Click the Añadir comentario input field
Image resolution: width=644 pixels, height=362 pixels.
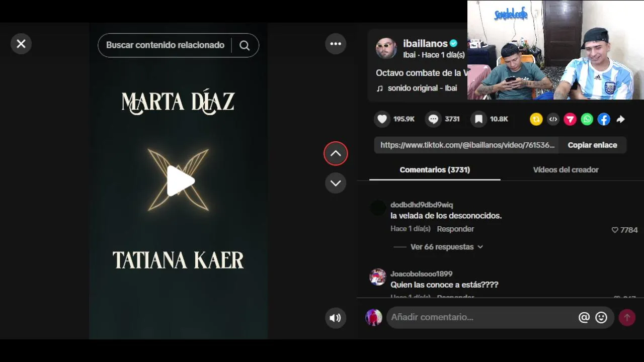click(481, 317)
